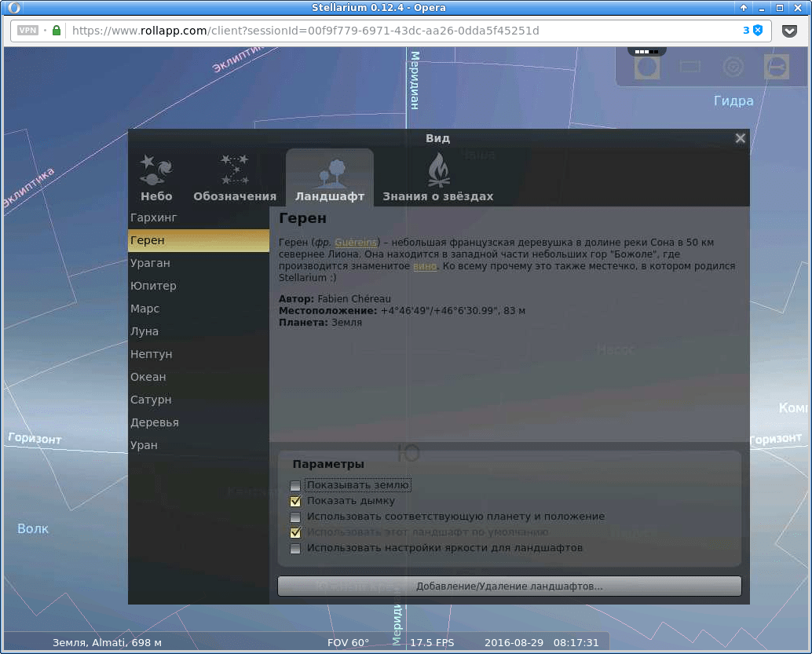Click the date 2016-08-29 in status bar
Viewport: 812px width, 654px height.
[x=514, y=642]
